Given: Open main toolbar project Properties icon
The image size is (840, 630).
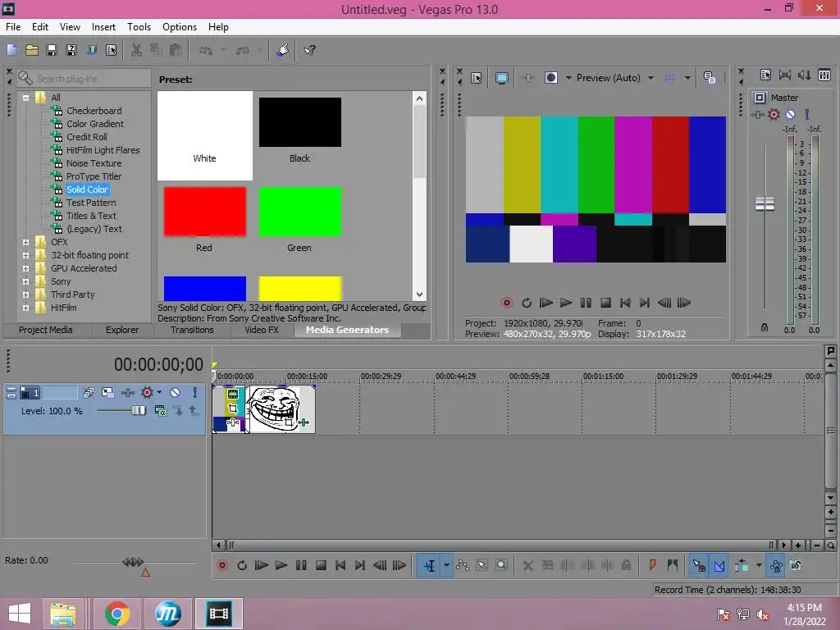Looking at the screenshot, I should point(111,50).
